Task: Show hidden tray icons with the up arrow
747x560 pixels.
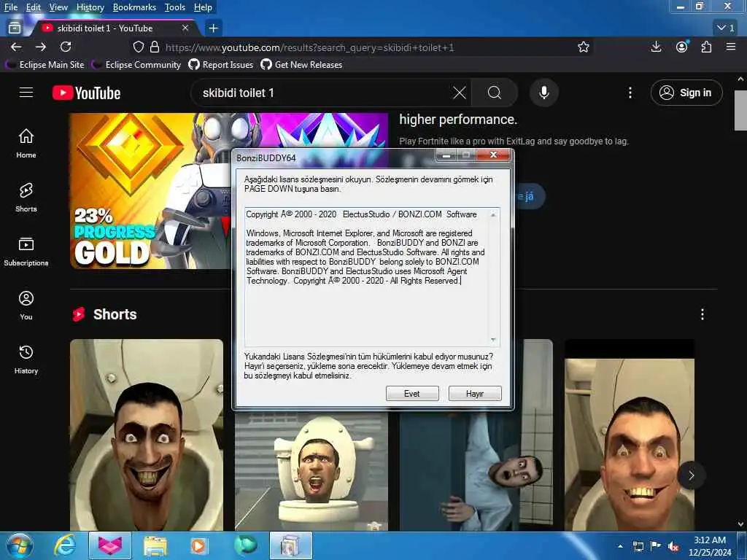Action: 620,546
